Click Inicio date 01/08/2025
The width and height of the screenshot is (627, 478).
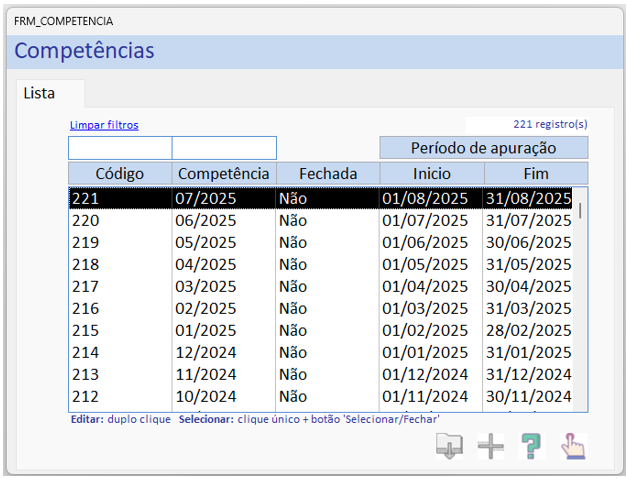(425, 198)
